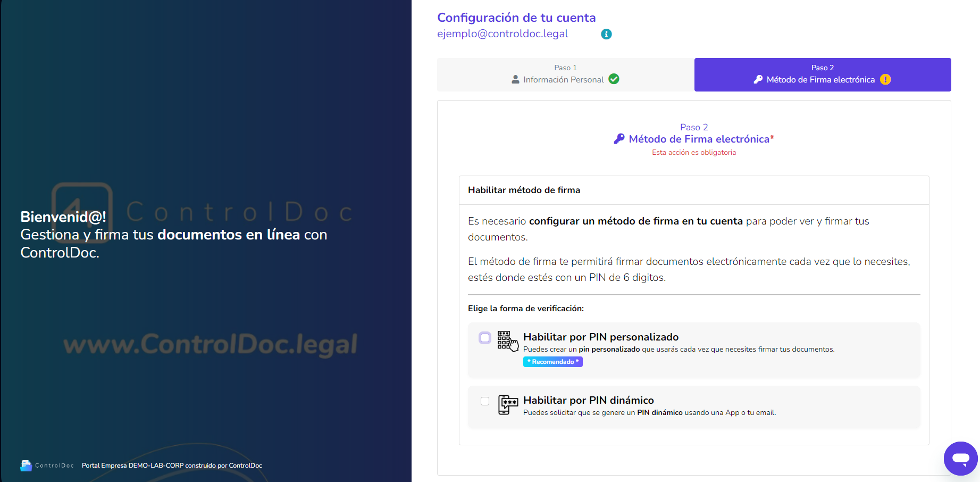
Task: Switch to Paso 1 Información Personal tab
Action: pos(566,74)
